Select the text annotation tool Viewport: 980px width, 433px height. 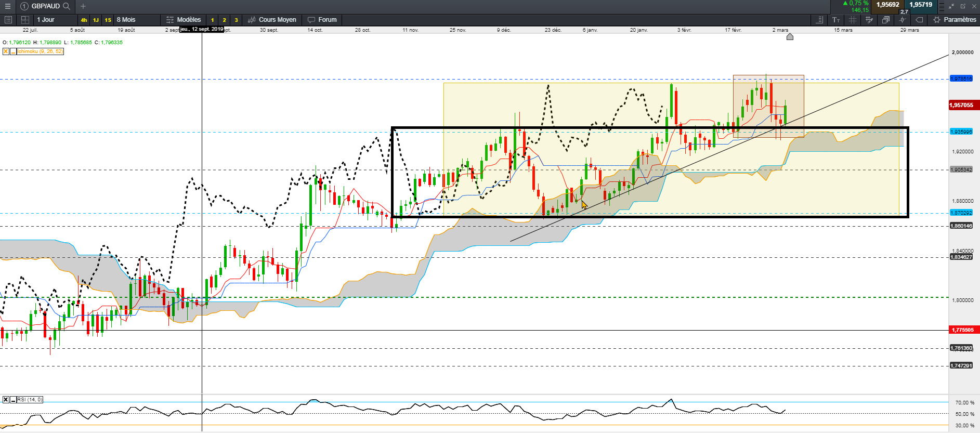(836, 20)
